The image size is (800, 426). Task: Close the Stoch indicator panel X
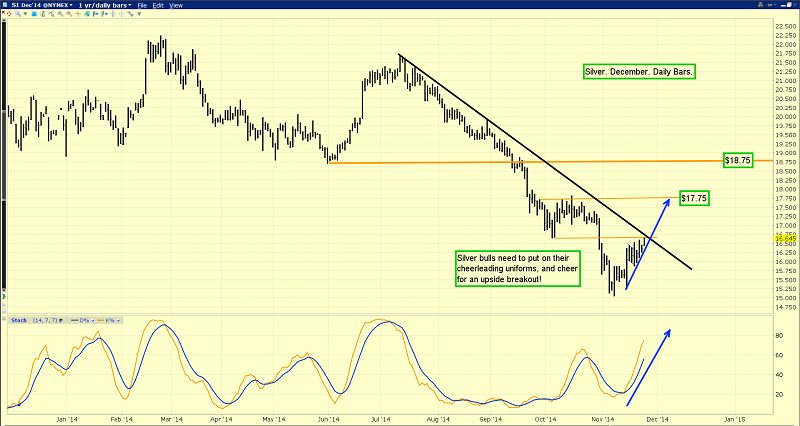pyautogui.click(x=4, y=318)
